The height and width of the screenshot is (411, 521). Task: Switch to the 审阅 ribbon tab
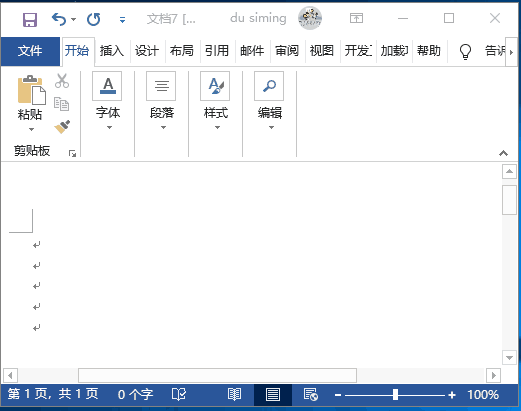coord(287,51)
